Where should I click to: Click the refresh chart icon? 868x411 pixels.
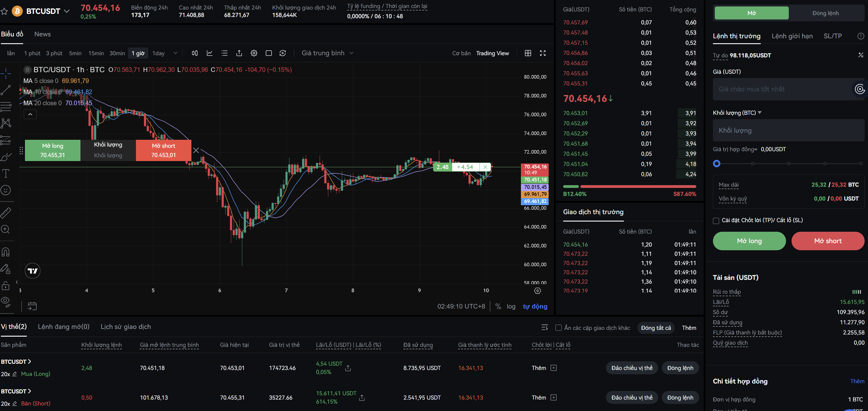[x=283, y=53]
